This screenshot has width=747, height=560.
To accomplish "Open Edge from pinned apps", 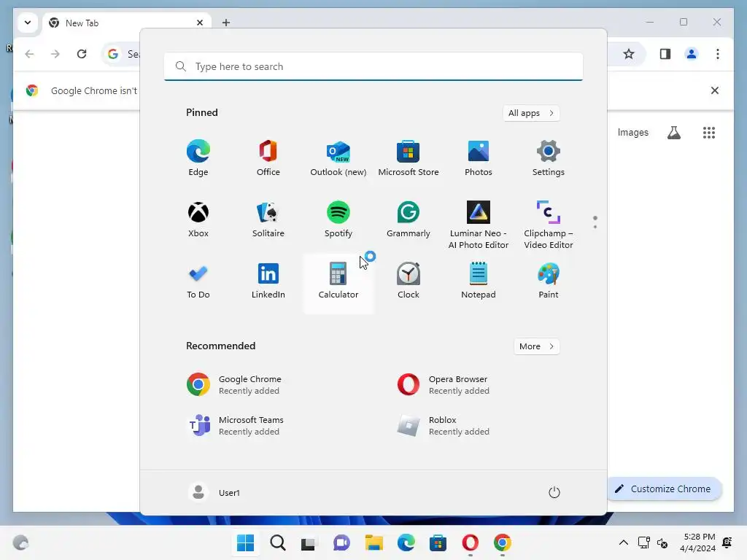I will [198, 158].
